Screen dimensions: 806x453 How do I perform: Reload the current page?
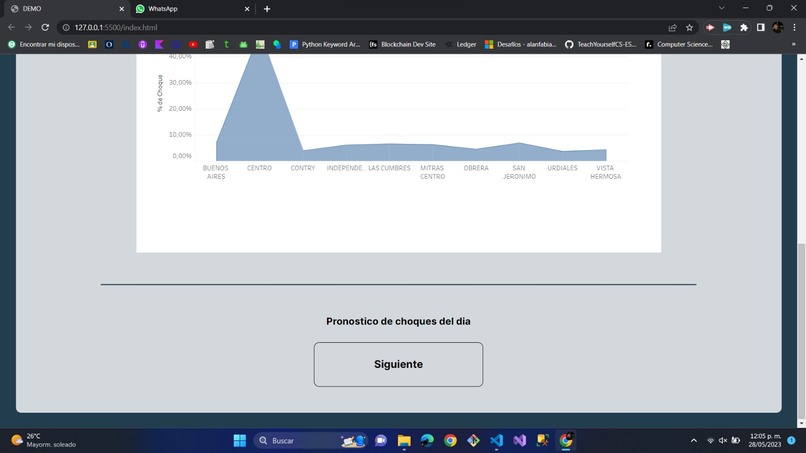tap(45, 27)
